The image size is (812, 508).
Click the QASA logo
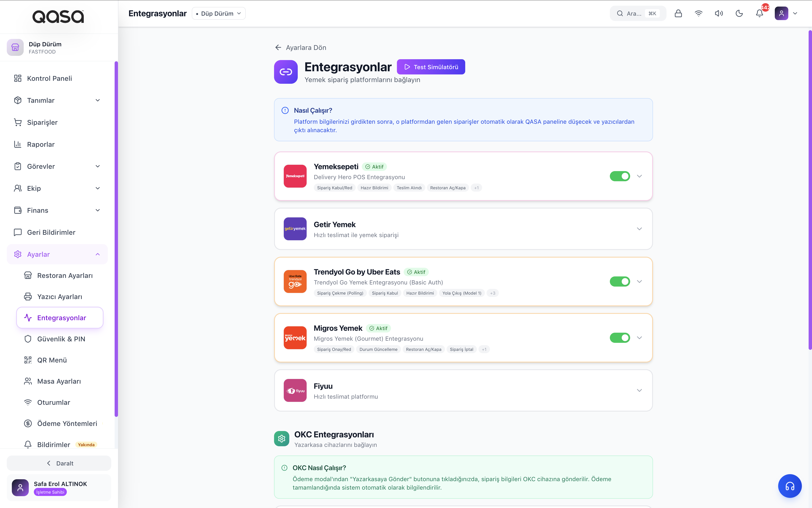[58, 16]
